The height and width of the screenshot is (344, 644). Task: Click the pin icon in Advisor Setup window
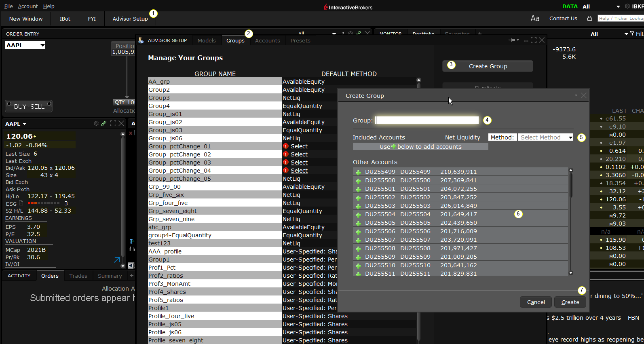(513, 40)
